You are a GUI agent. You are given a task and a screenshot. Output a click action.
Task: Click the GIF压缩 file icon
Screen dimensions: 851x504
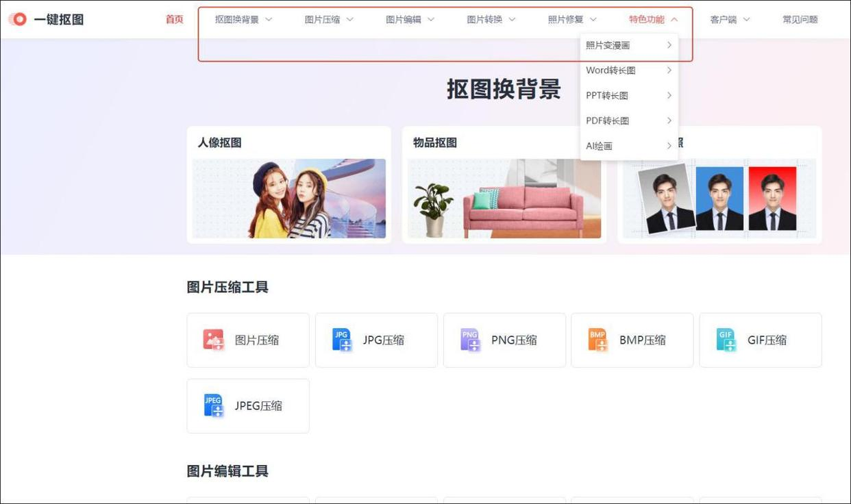click(x=726, y=340)
